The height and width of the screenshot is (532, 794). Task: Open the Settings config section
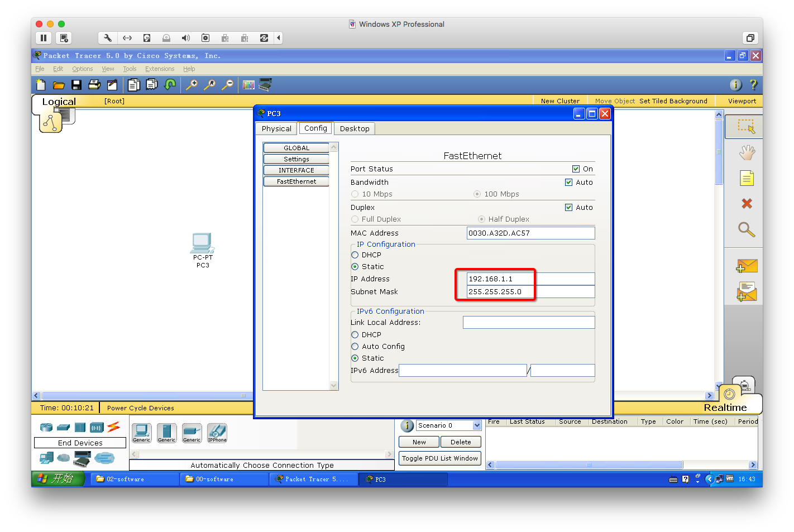click(296, 159)
